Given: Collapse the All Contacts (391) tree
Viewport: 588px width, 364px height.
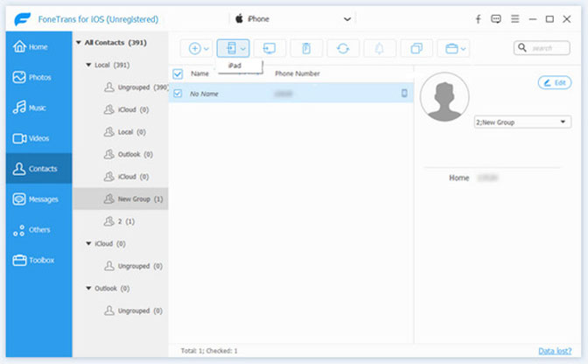Looking at the screenshot, I should (79, 43).
